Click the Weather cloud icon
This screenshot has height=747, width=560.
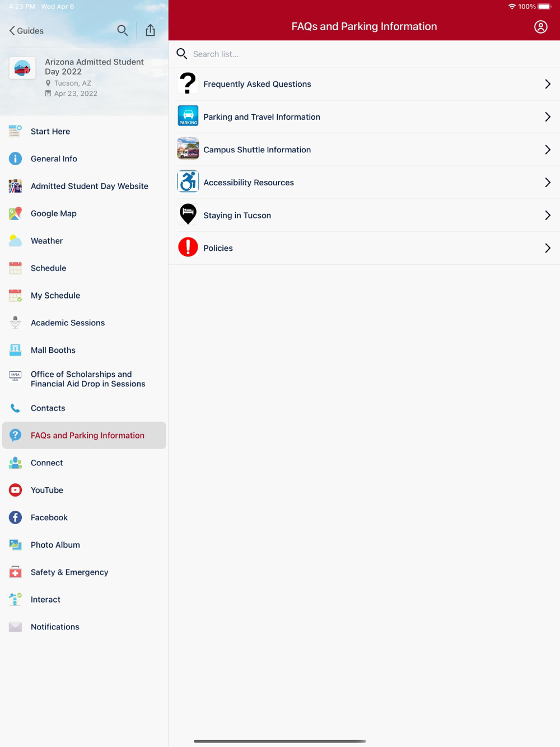15,241
